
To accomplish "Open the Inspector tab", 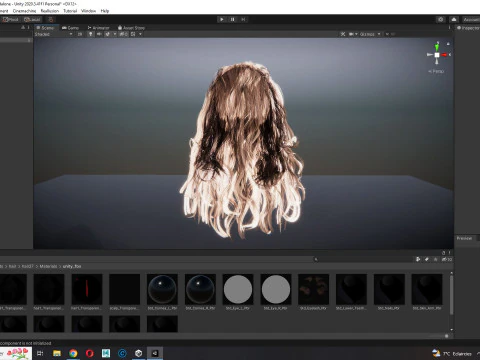I will tap(468, 28).
